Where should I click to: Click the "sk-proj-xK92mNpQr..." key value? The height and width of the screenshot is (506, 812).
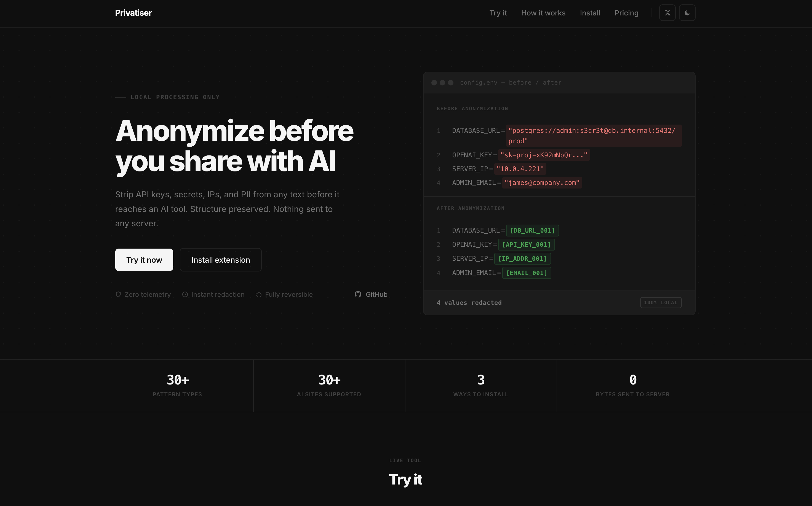[x=544, y=155]
